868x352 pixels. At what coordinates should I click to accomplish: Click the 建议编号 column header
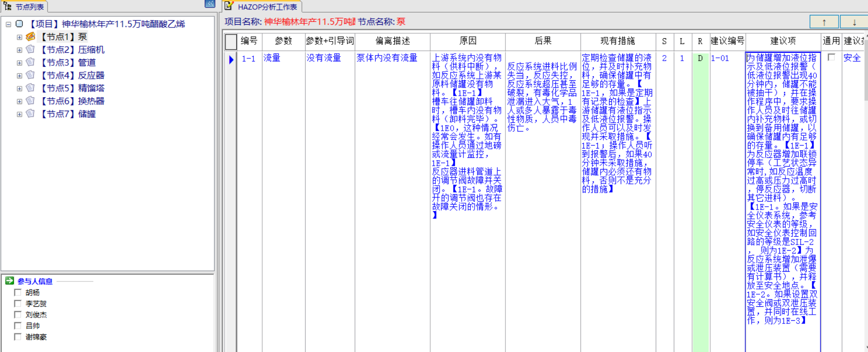click(x=727, y=41)
